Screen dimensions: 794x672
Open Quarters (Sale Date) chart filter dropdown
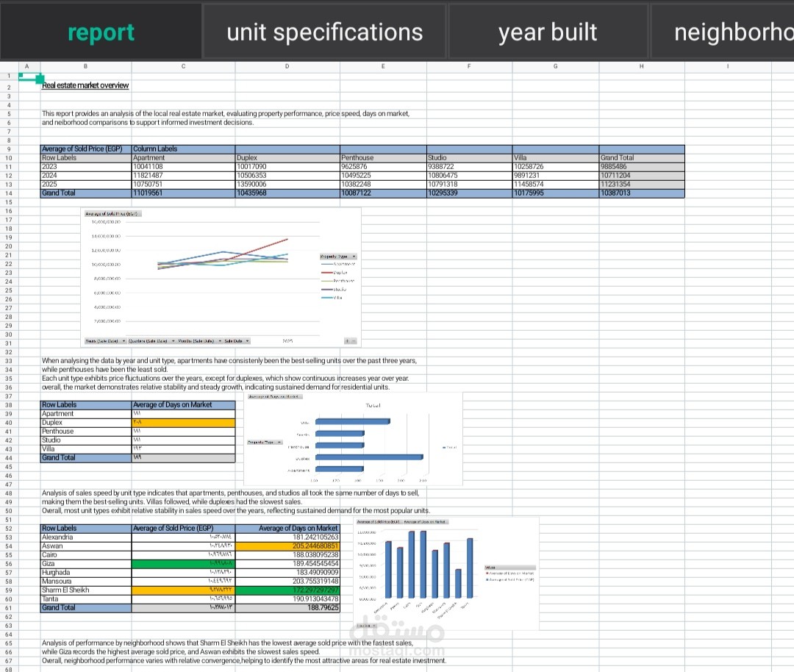[151, 341]
